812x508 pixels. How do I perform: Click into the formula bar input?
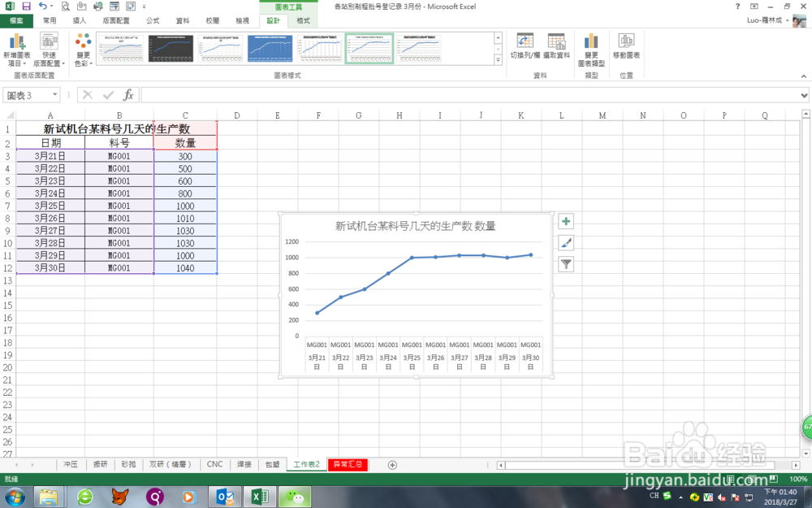pyautogui.click(x=470, y=95)
